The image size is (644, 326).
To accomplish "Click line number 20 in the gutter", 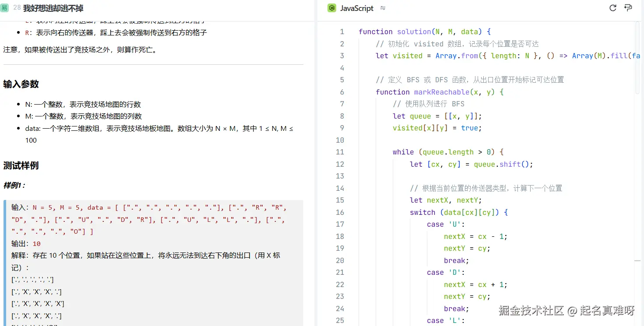I will pyautogui.click(x=340, y=260).
